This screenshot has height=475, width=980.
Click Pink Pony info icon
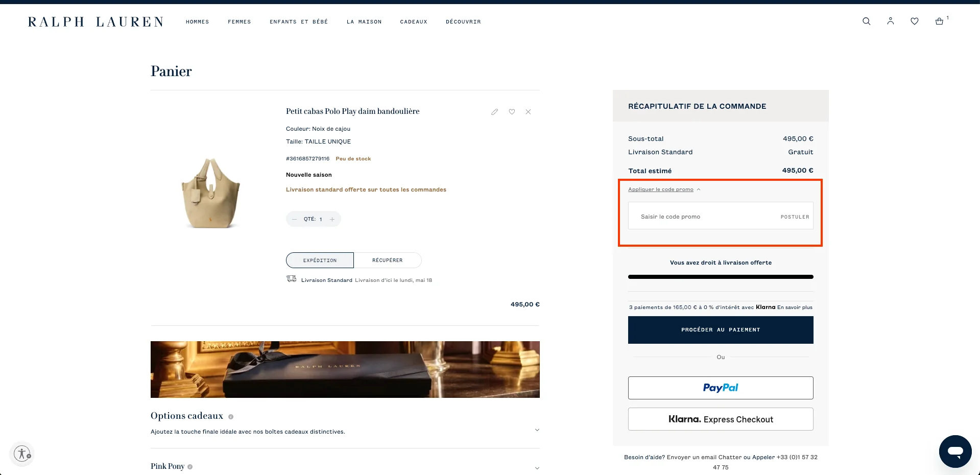pyautogui.click(x=190, y=467)
